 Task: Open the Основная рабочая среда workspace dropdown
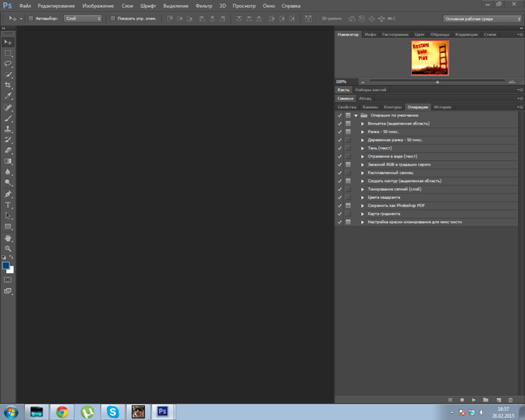pos(477,19)
